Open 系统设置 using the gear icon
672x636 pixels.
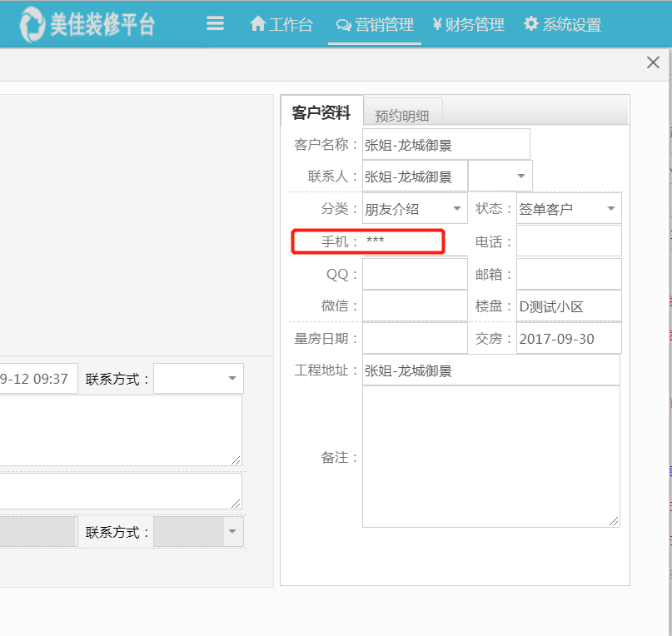pyautogui.click(x=531, y=25)
